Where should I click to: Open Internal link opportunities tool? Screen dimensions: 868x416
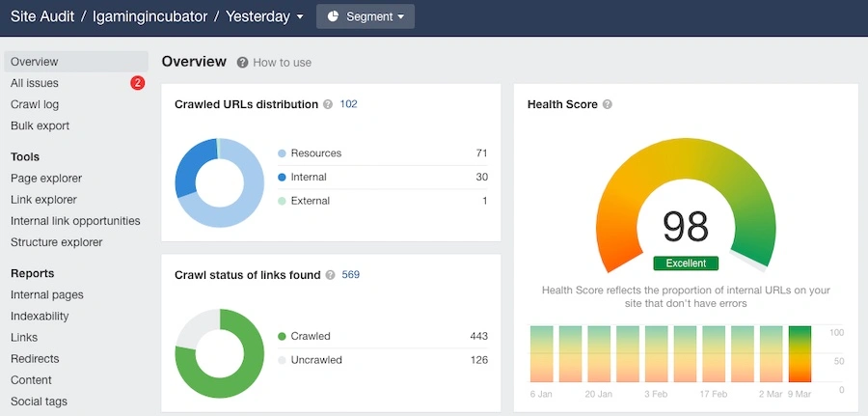point(75,221)
